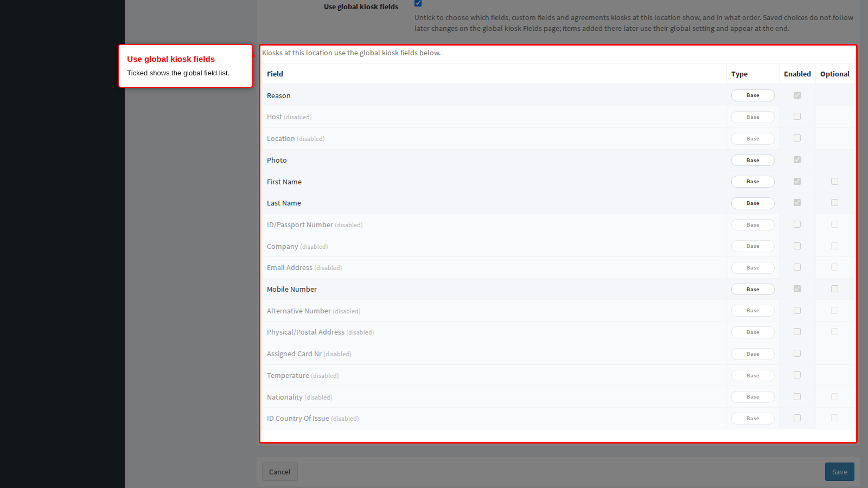
Task: Click the Base badge in Reason row
Action: pos(752,95)
